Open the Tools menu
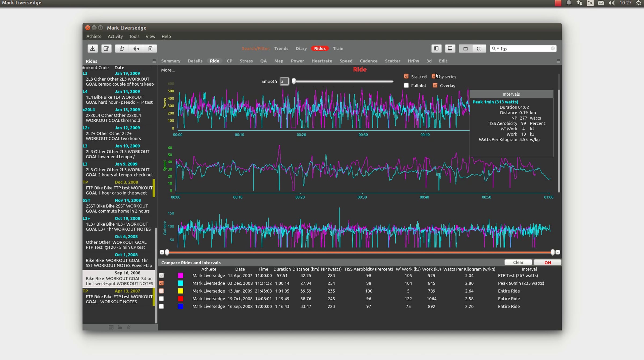644x360 pixels. 134,36
